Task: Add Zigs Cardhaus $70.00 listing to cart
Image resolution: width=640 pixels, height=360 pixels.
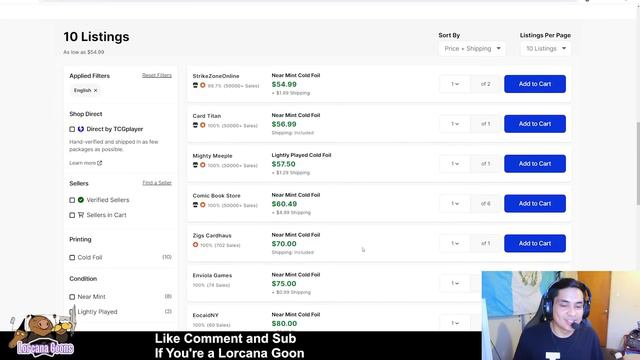Action: point(535,243)
